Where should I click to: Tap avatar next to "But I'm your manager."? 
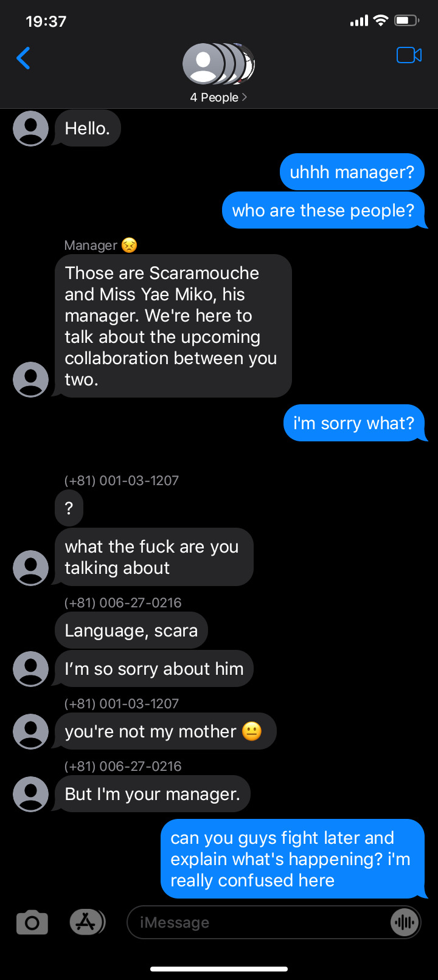click(x=30, y=794)
